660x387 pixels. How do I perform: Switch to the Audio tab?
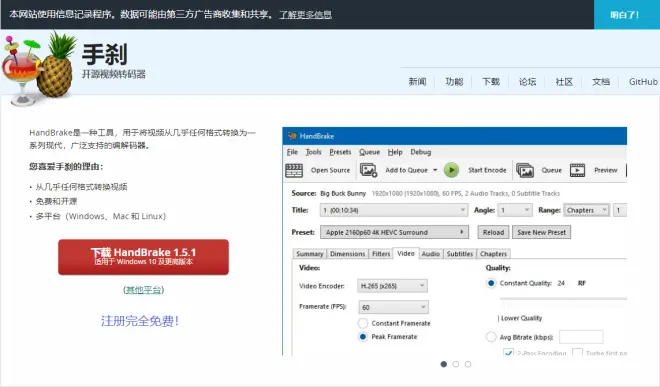pyautogui.click(x=431, y=254)
